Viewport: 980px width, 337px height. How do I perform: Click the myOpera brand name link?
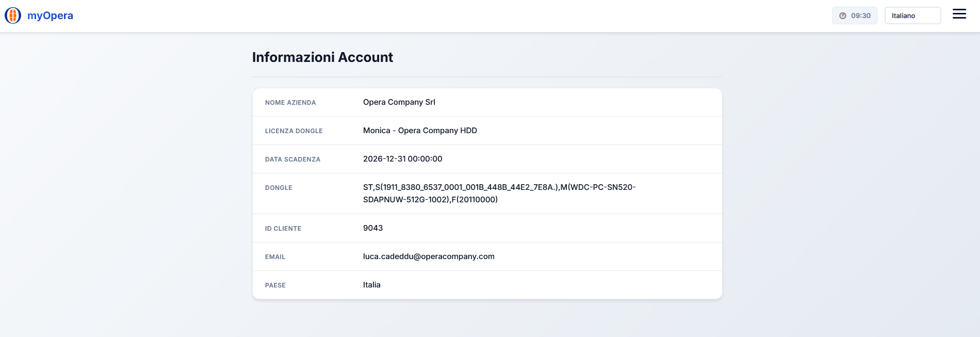(x=50, y=15)
